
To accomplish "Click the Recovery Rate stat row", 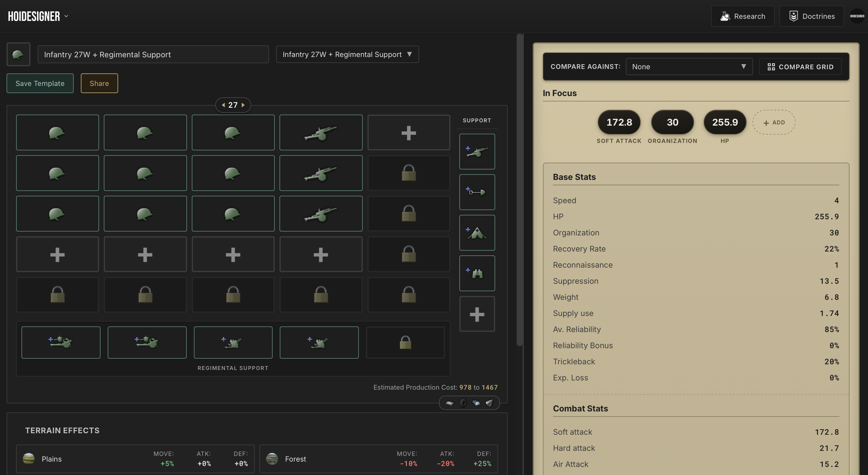I will pos(696,249).
